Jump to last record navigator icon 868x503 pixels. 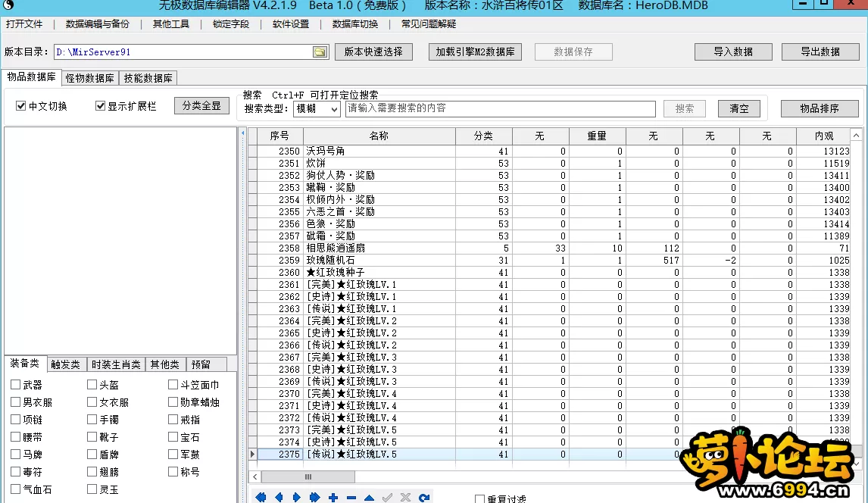click(315, 498)
